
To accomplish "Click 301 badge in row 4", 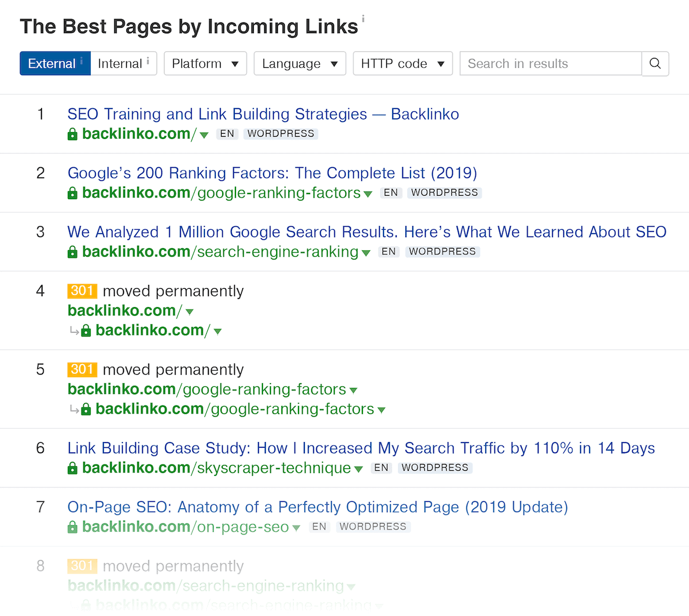I will pyautogui.click(x=82, y=291).
